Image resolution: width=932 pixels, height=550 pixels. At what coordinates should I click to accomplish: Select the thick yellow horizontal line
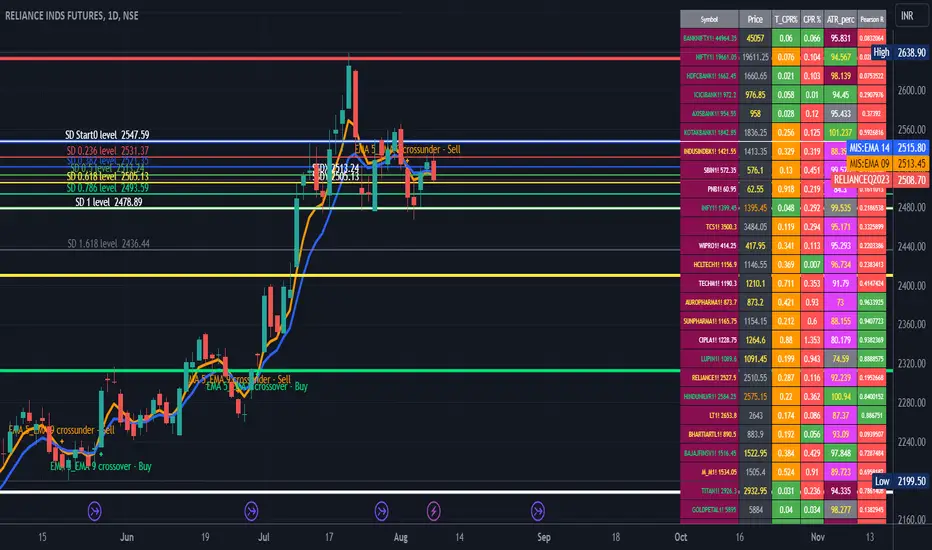coord(340,275)
